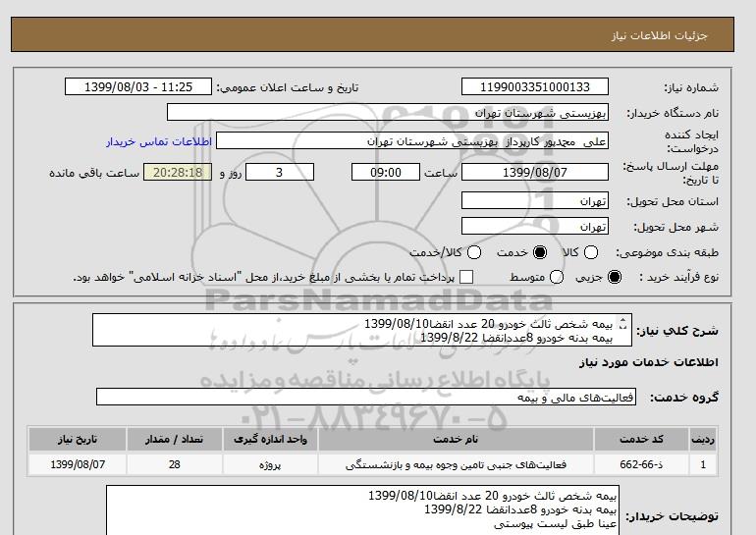Screen dimensions: 756x535
Task: Select the service name cell in row 1
Action: coord(456,464)
